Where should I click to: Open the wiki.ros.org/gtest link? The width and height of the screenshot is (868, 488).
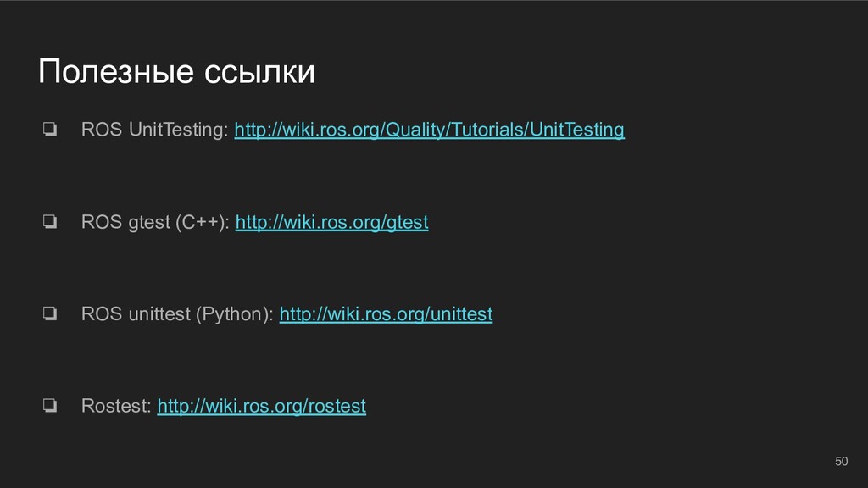331,222
